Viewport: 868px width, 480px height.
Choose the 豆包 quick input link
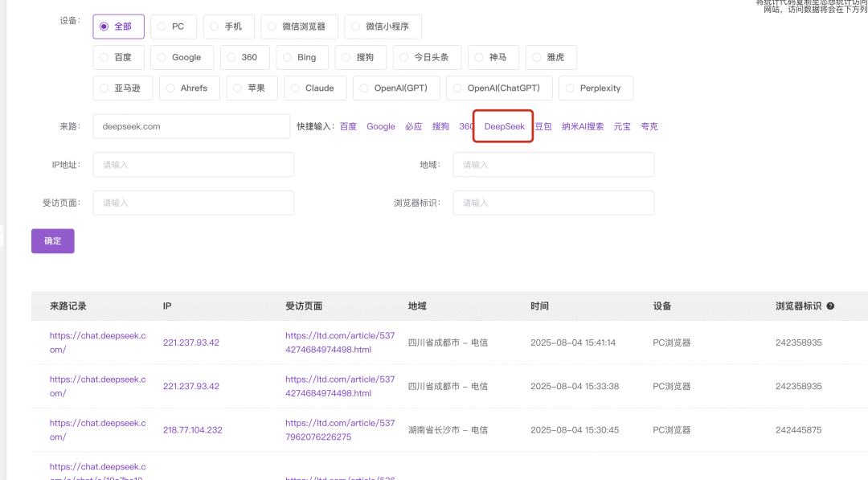pyautogui.click(x=543, y=127)
